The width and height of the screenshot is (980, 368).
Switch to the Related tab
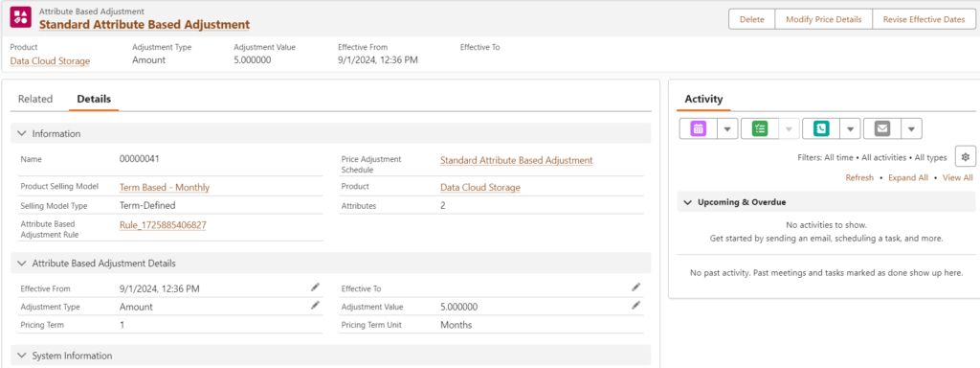[x=35, y=99]
